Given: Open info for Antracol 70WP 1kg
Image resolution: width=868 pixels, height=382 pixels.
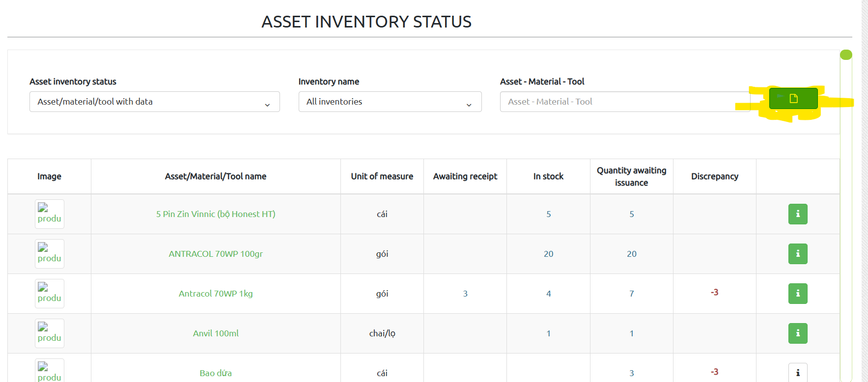Looking at the screenshot, I should (x=797, y=294).
